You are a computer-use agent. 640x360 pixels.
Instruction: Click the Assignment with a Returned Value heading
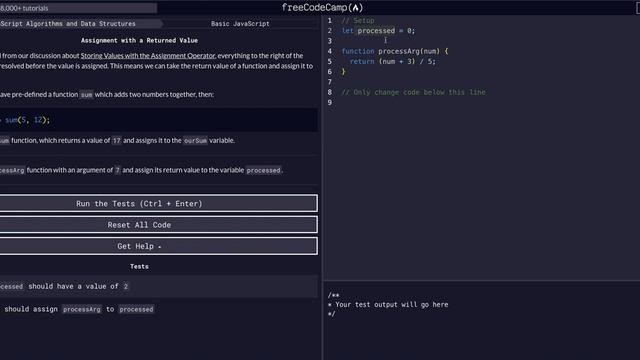coord(139,40)
